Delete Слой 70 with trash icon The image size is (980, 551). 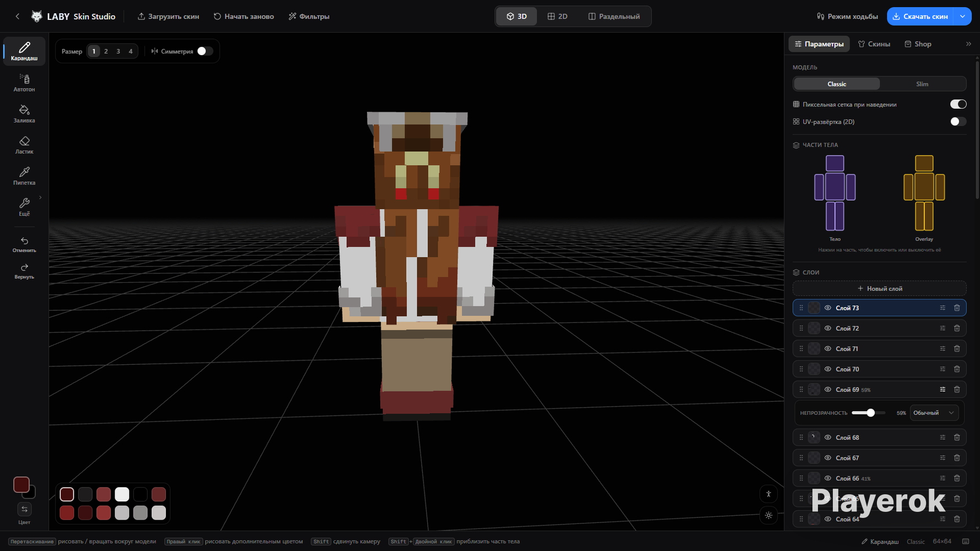(x=957, y=369)
